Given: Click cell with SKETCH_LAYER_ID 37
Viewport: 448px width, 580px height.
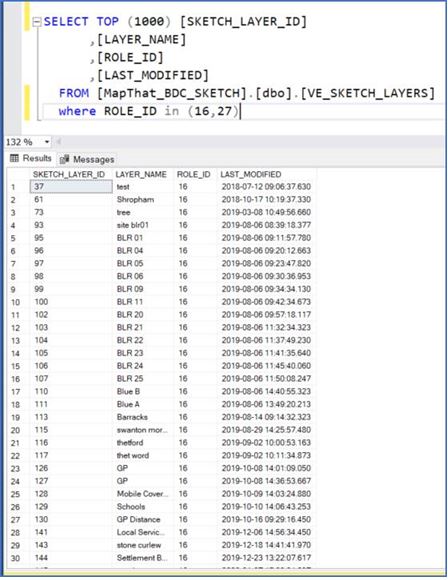Looking at the screenshot, I should coord(71,187).
